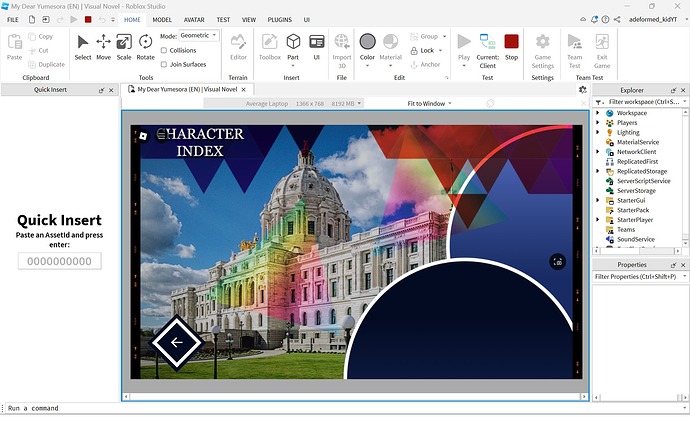Click the Undo arrow in quick access bar
This screenshot has height=430, width=690.
click(x=102, y=19)
